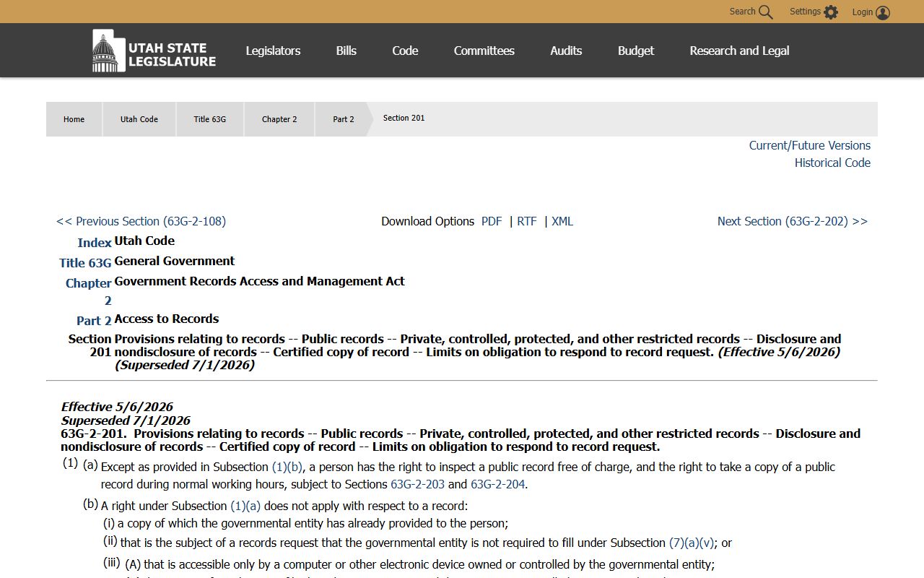The width and height of the screenshot is (924, 578).
Task: Click the 'Access to Records' part title
Action: (167, 319)
